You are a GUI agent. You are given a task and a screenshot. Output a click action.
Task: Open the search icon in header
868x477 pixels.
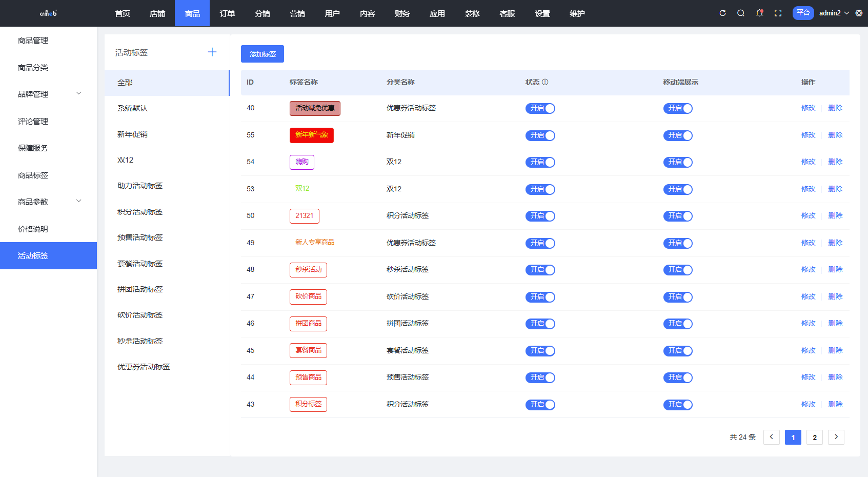click(x=741, y=13)
